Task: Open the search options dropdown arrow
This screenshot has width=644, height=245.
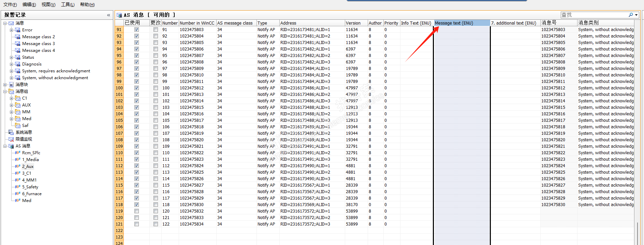Action: (636, 15)
